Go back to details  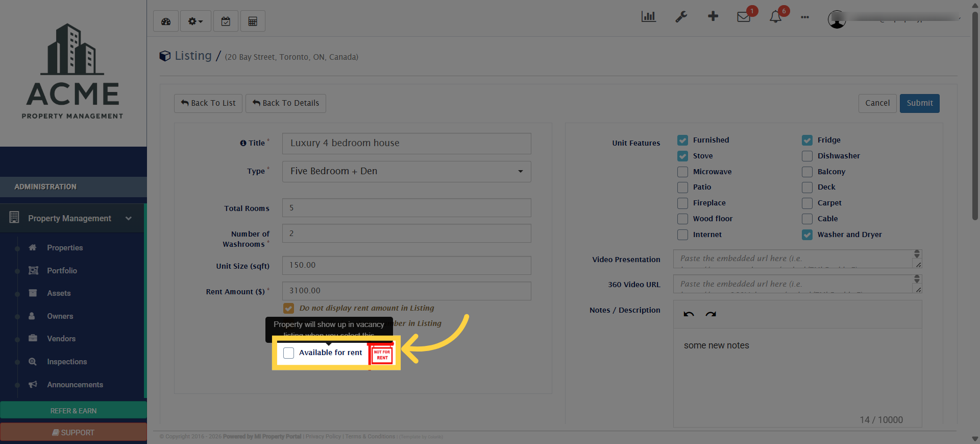click(286, 103)
